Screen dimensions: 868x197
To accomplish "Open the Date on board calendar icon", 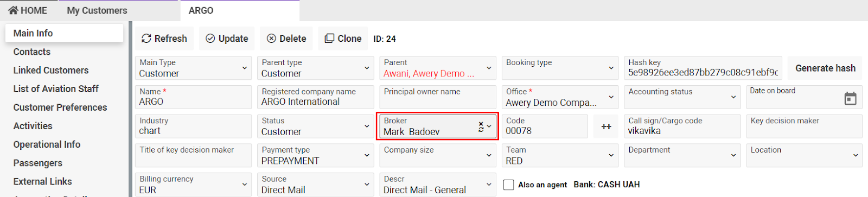I will click(x=851, y=98).
